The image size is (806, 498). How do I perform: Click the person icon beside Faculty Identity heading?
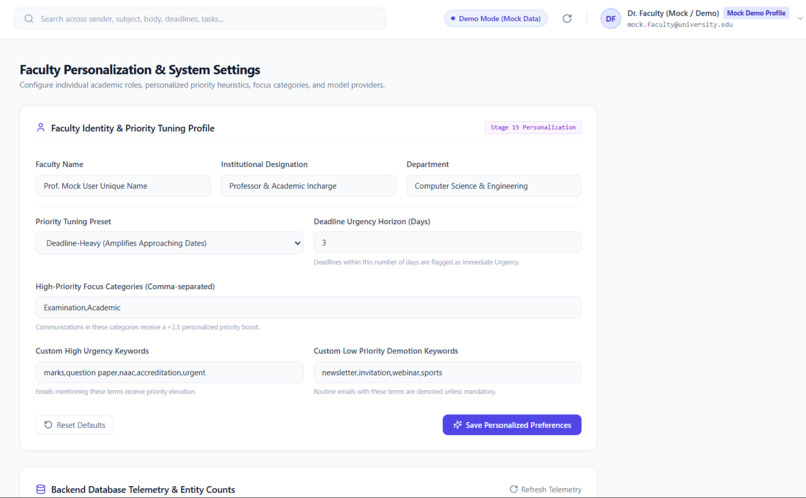41,127
